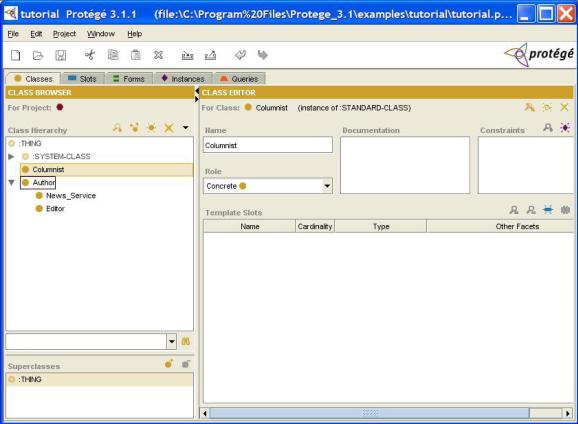Click the Cardinality column header

(x=315, y=226)
